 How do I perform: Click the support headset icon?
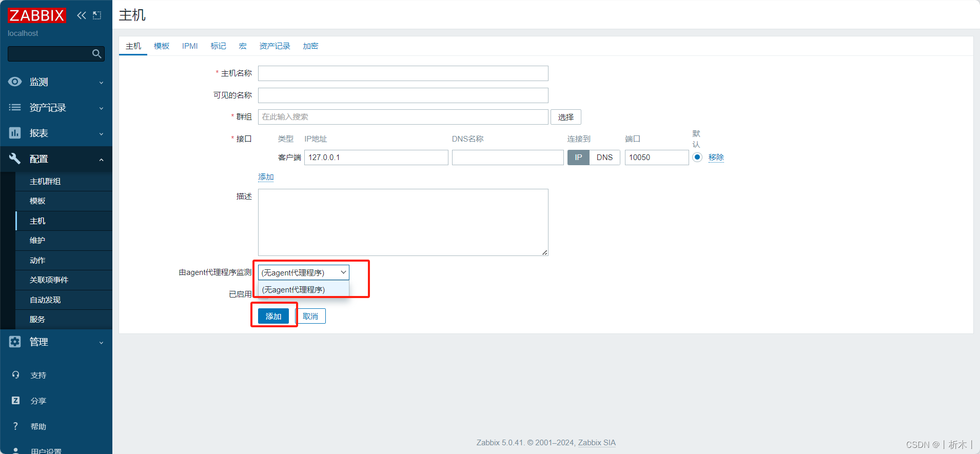(x=15, y=375)
